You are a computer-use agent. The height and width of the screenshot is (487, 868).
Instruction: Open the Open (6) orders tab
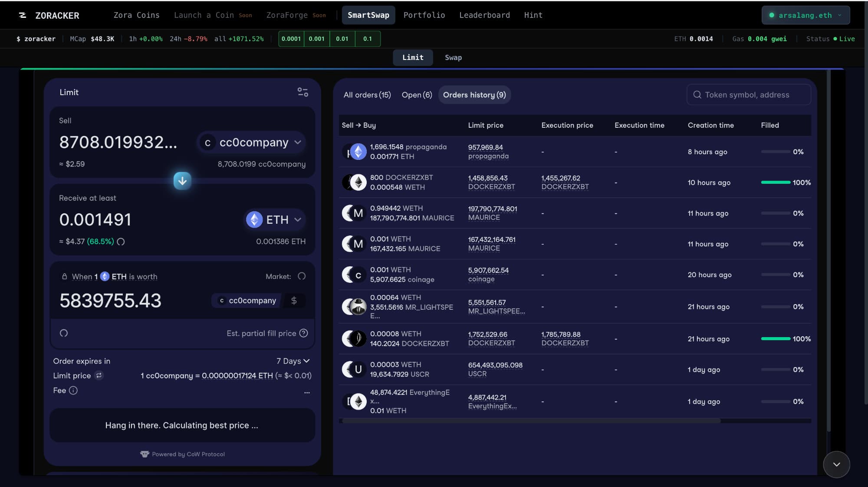[417, 95]
